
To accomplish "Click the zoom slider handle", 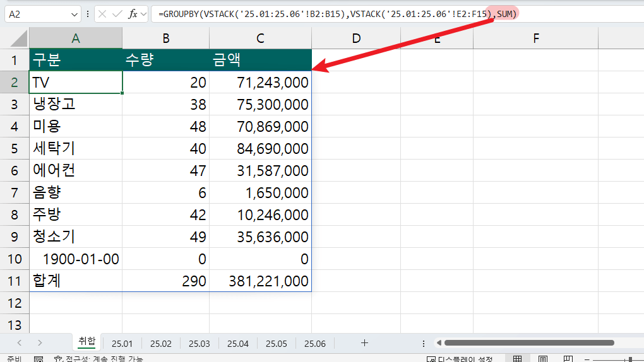I will [x=630, y=359].
